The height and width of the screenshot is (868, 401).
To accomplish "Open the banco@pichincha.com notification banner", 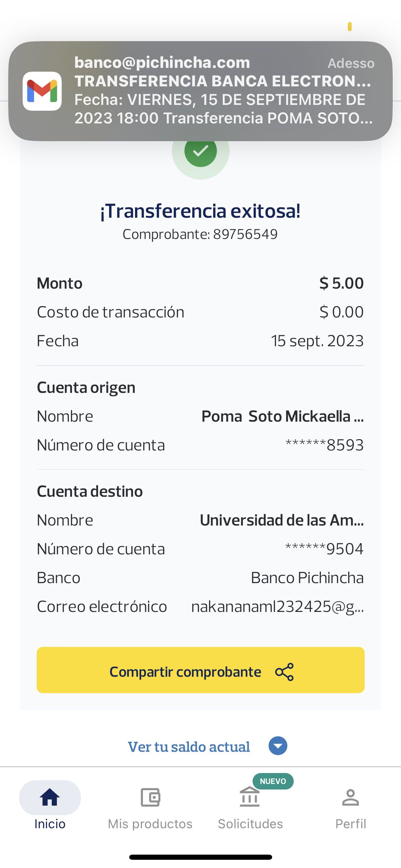I will point(223,91).
